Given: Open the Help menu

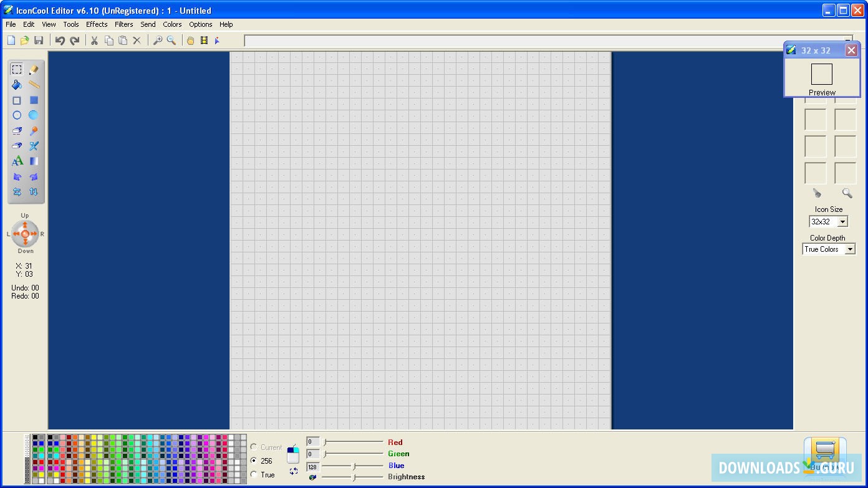Looking at the screenshot, I should 226,24.
